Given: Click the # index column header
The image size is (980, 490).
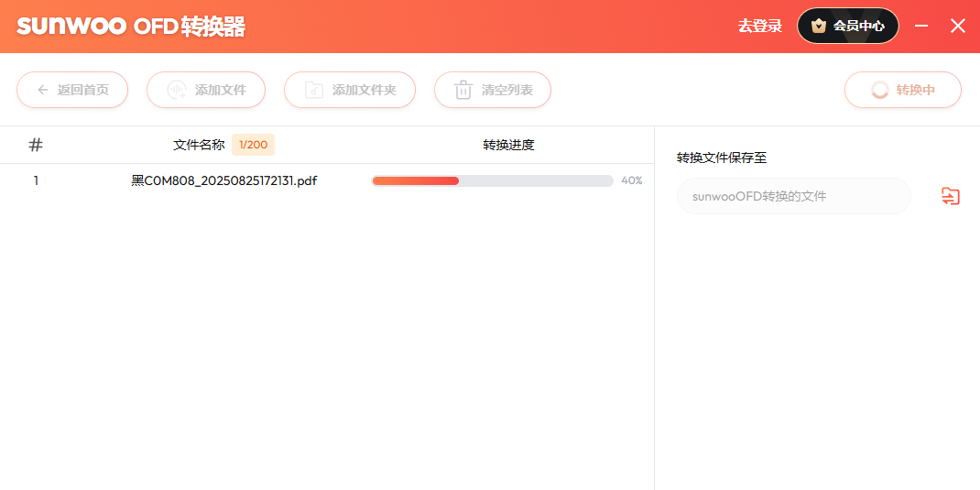Looking at the screenshot, I should [36, 145].
